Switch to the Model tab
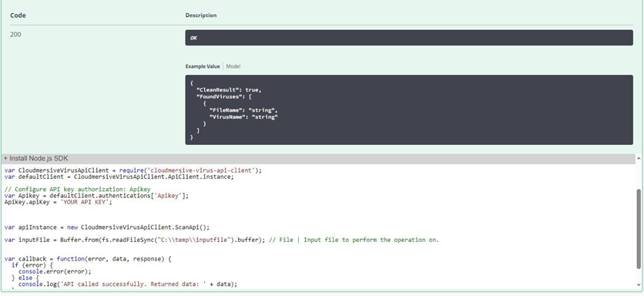Screen dimensions: 644x296 233,66
